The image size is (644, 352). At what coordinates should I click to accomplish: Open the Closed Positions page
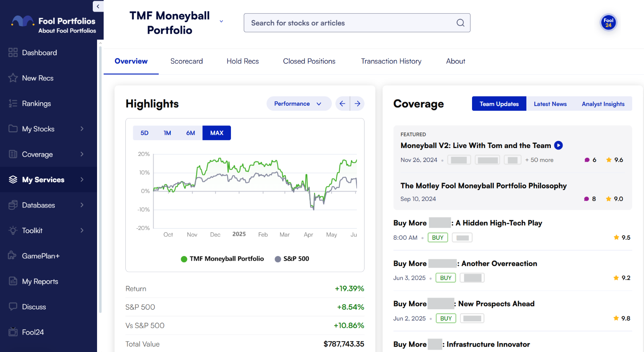click(x=309, y=61)
